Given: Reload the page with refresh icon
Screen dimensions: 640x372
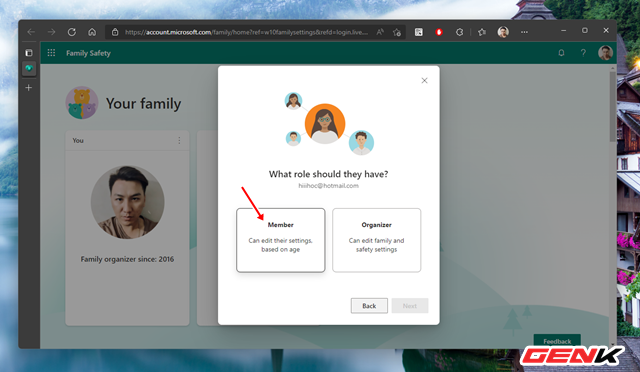Looking at the screenshot, I should (x=72, y=32).
